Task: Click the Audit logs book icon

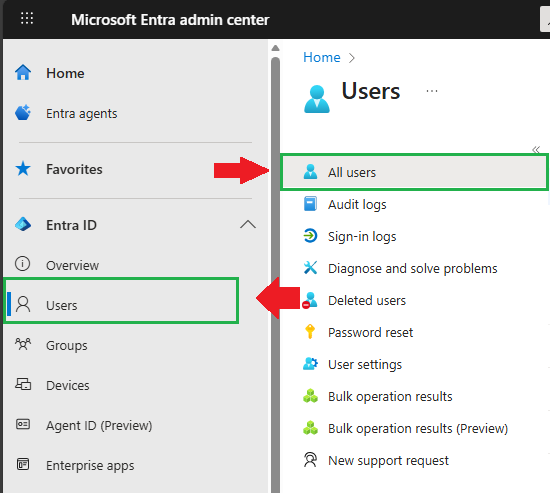Action: coord(310,204)
